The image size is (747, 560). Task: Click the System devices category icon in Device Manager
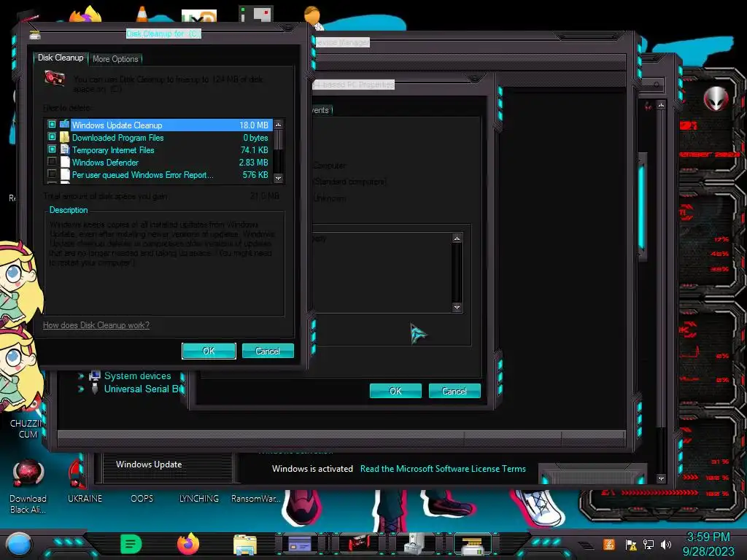pyautogui.click(x=95, y=376)
